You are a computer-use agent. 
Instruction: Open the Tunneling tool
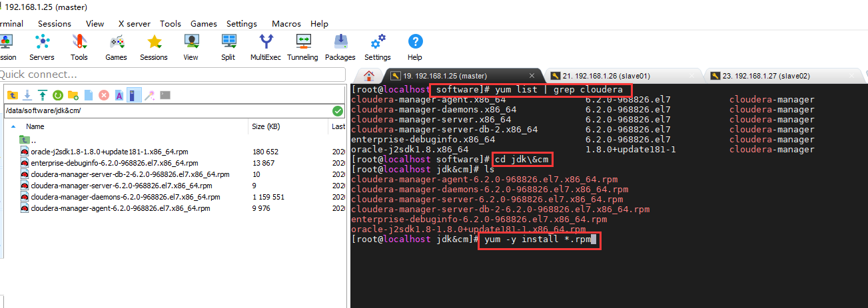[303, 47]
